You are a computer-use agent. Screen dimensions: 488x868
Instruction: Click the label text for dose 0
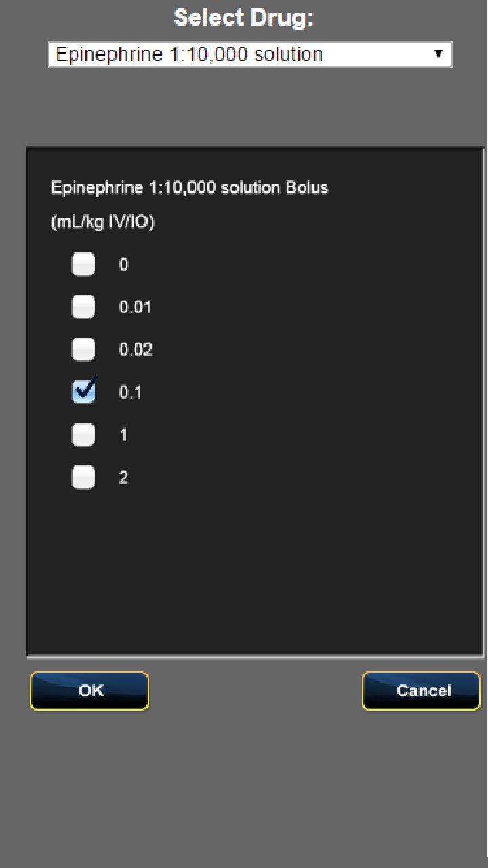click(123, 265)
